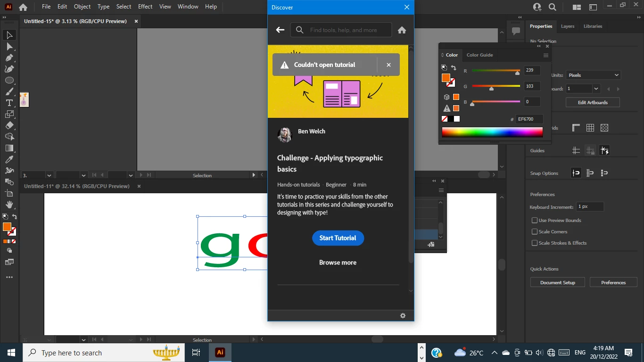
Task: Enable Scale Strokes & Effects checkbox
Action: pyautogui.click(x=535, y=243)
